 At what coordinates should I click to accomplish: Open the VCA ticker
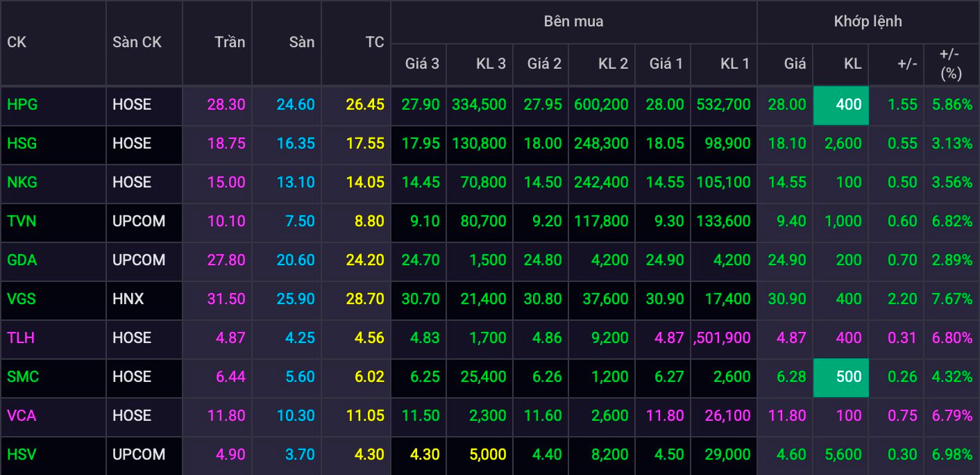(x=22, y=416)
